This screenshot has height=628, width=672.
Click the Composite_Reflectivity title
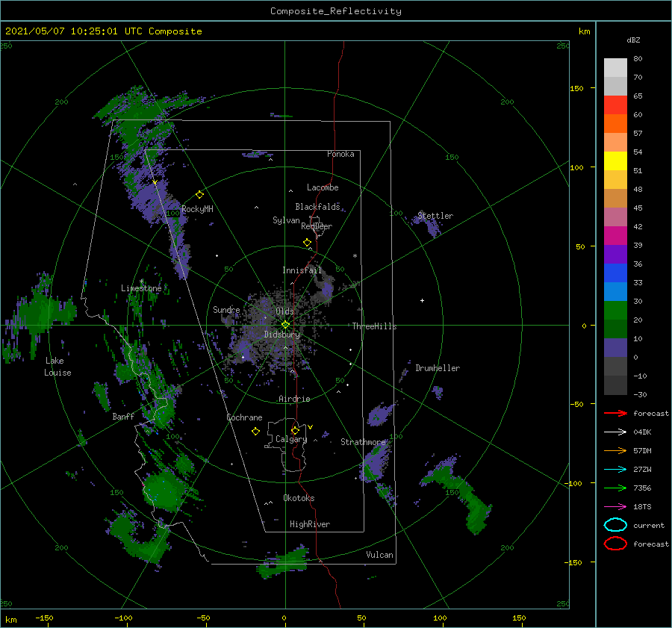pos(336,11)
